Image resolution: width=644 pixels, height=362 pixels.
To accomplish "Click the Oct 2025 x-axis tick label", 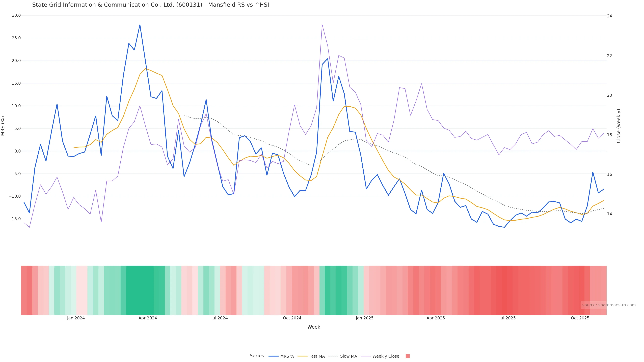I will point(580,318).
